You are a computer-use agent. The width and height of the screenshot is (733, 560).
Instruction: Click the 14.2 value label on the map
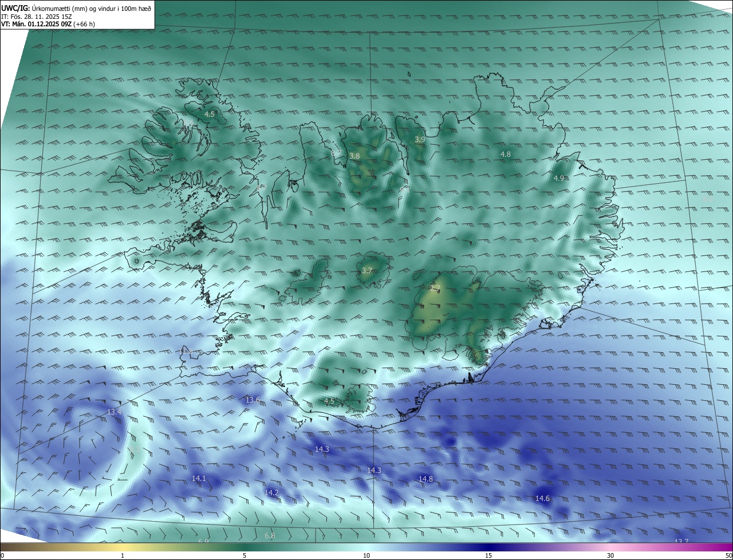pyautogui.click(x=271, y=492)
